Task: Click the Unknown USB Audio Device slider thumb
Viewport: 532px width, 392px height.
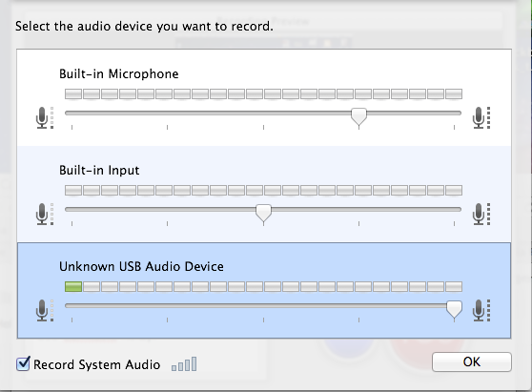Action: pos(454,309)
